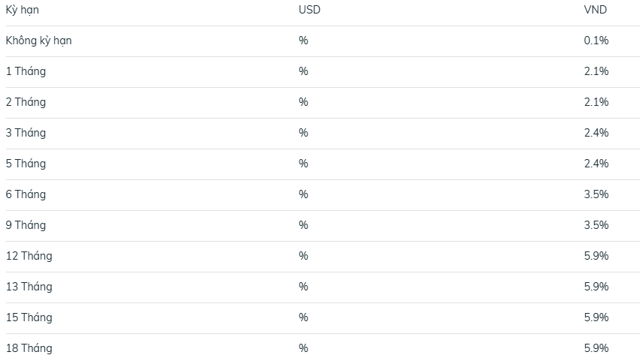This screenshot has width=640, height=364.
Task: Select the 12 Tháng term label
Action: click(x=29, y=256)
